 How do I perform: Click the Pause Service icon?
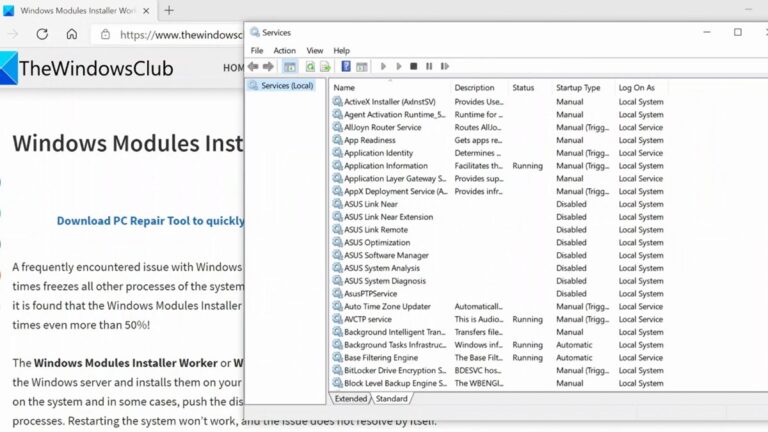429,66
